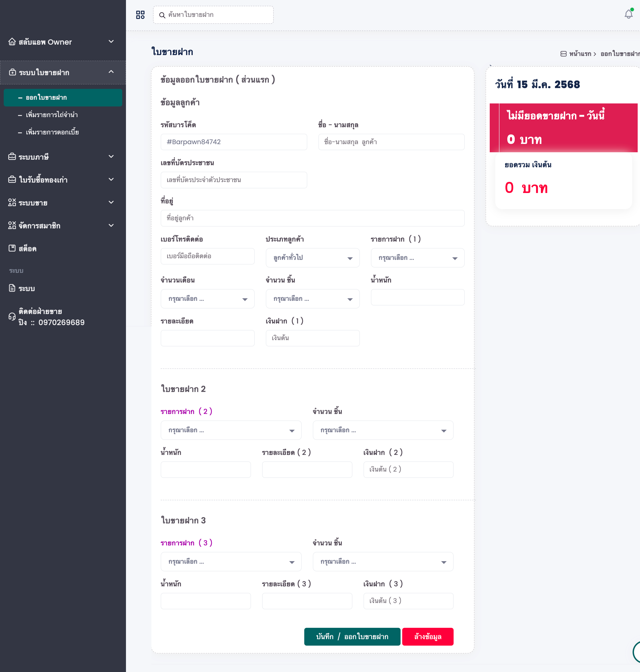The height and width of the screenshot is (672, 640).
Task: Open the รายการฝาก (2) dropdown
Action: (x=231, y=430)
